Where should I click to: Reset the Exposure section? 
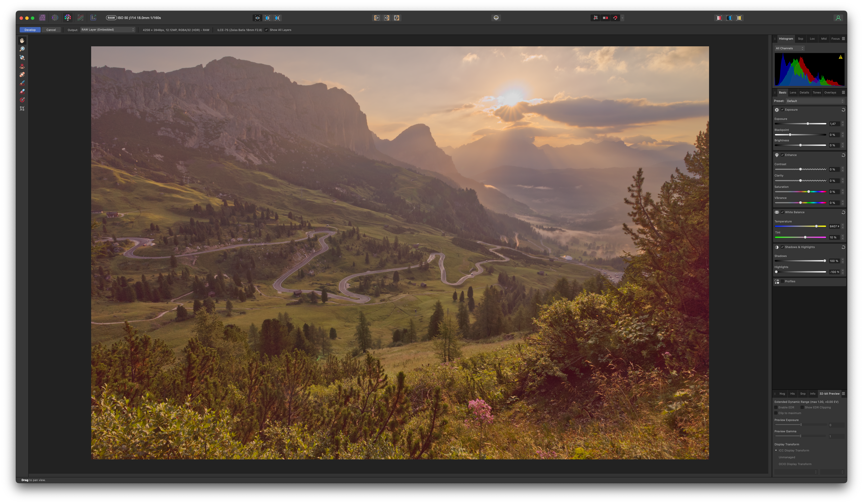coord(843,110)
